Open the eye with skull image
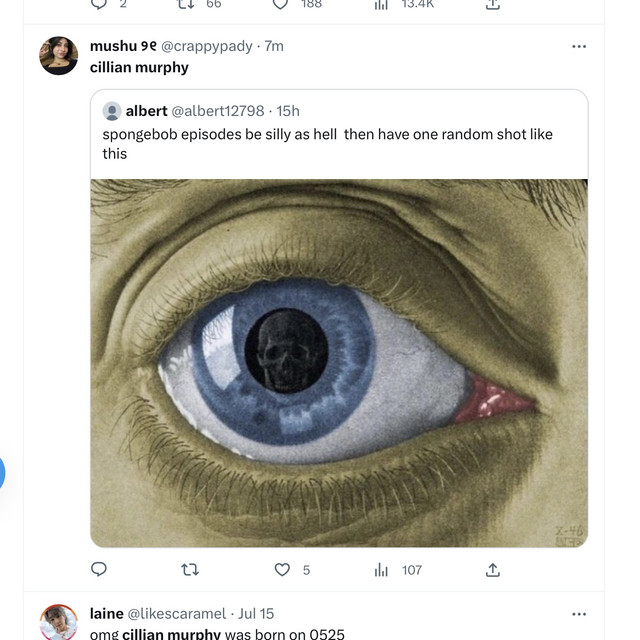The image size is (640, 640). (339, 363)
